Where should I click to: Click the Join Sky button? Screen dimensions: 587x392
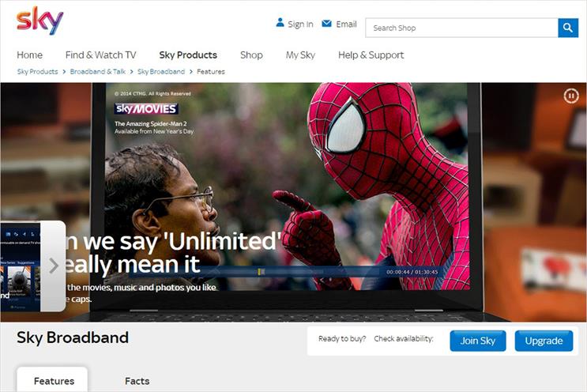[478, 341]
